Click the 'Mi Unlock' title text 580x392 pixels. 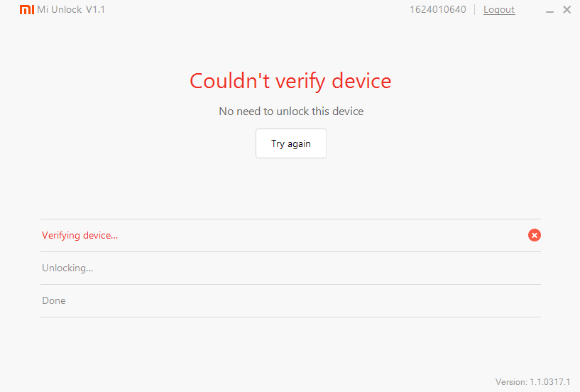[60, 10]
